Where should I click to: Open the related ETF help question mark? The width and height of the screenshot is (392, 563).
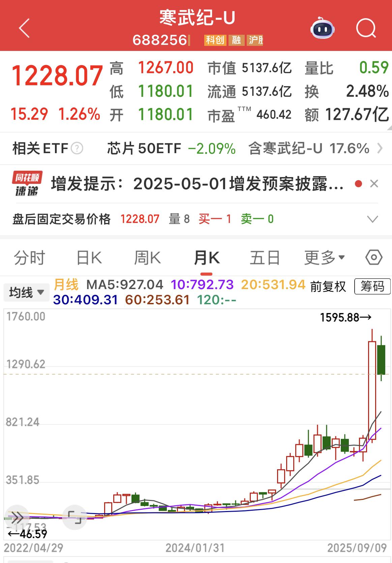(x=77, y=148)
